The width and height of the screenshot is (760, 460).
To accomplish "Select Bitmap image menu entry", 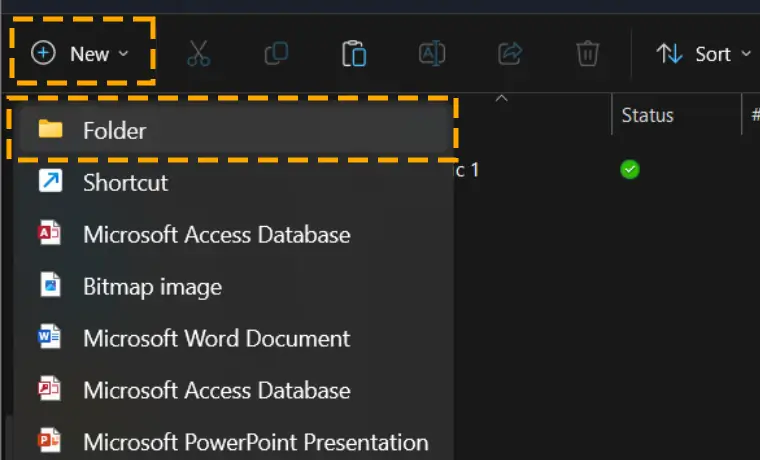I will (x=233, y=286).
